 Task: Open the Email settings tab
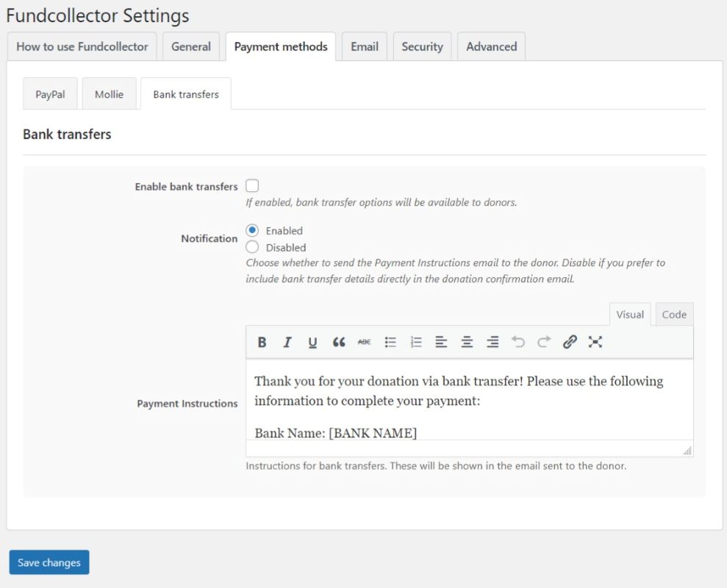364,46
